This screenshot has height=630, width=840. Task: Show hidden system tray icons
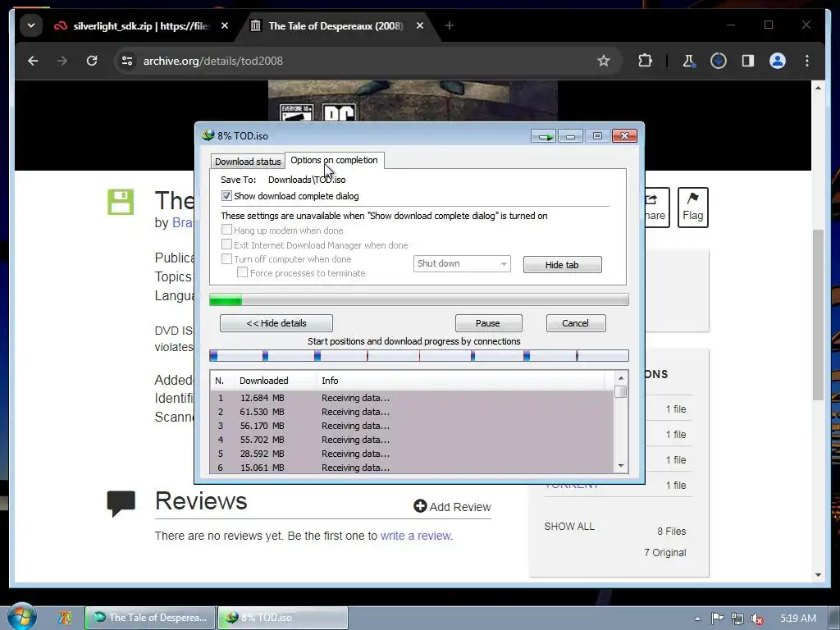pos(697,619)
